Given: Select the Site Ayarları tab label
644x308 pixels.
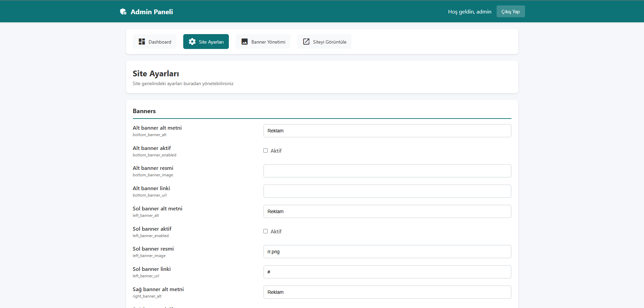Looking at the screenshot, I should (211, 42).
